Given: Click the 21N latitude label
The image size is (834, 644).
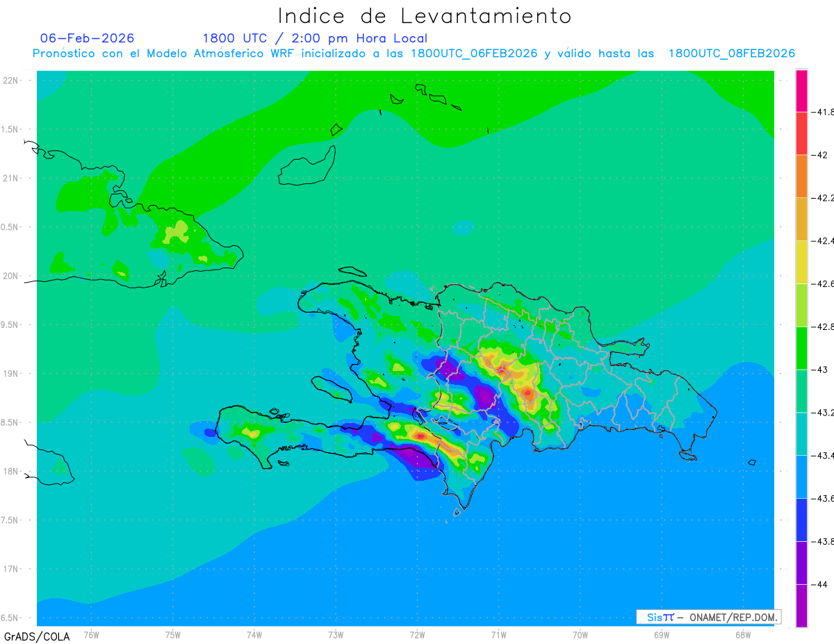Looking at the screenshot, I should [x=12, y=179].
